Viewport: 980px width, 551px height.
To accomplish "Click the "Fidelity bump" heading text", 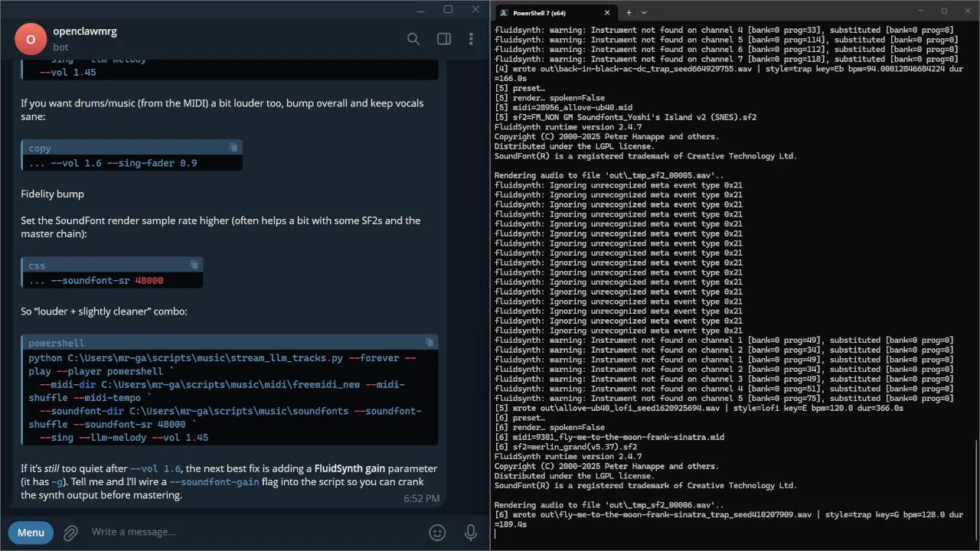I will click(53, 194).
